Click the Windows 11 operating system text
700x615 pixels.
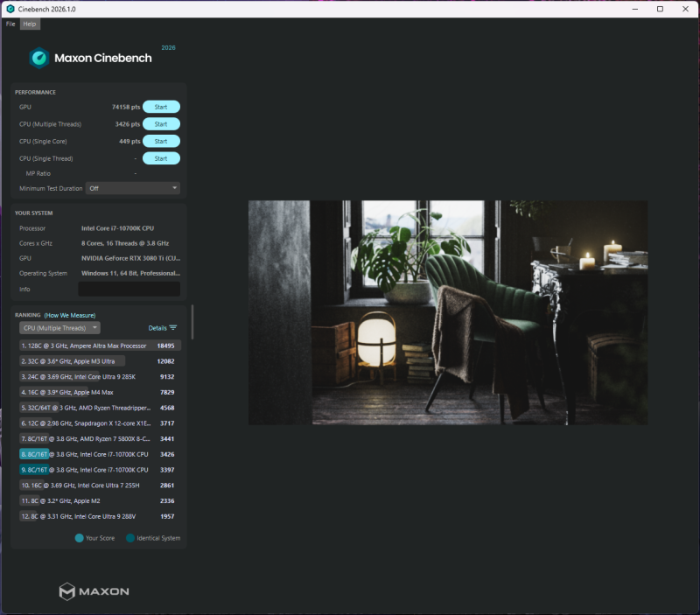pos(130,273)
